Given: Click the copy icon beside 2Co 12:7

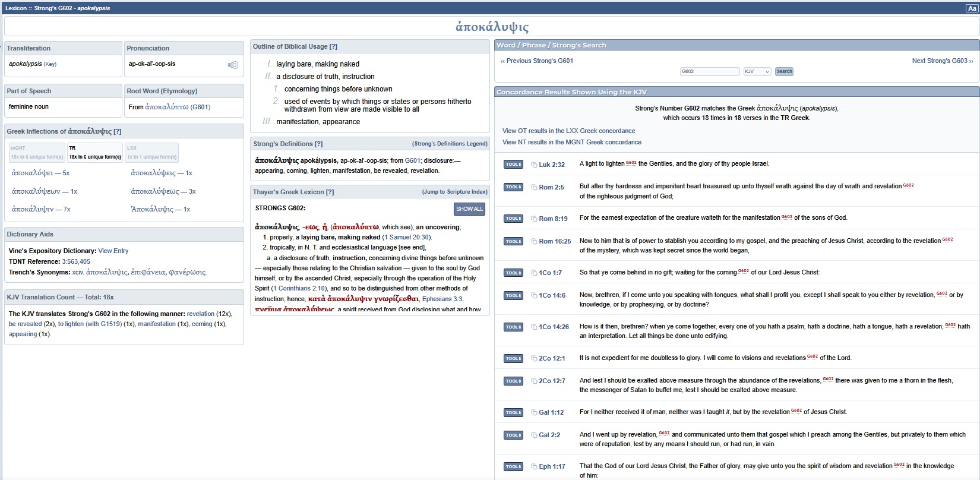Looking at the screenshot, I should tap(534, 381).
